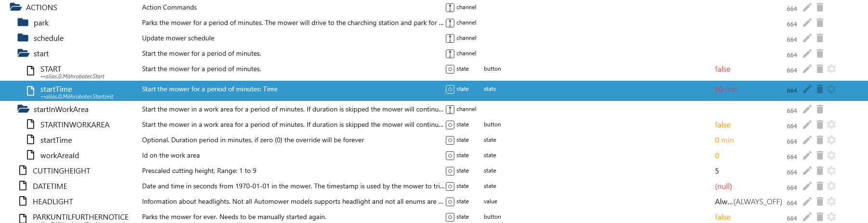
Task: Click the trash icon on the ACTIONS row
Action: pyautogui.click(x=820, y=7)
